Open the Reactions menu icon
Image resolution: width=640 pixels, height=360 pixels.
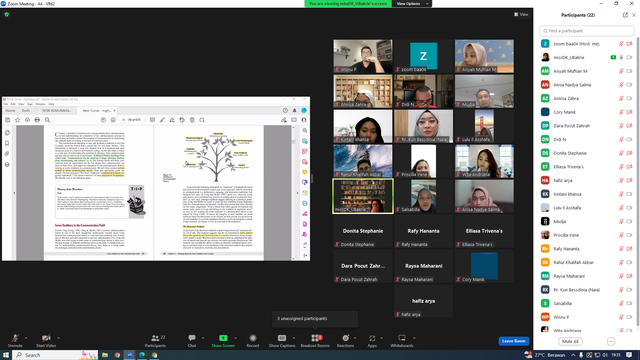[345, 338]
